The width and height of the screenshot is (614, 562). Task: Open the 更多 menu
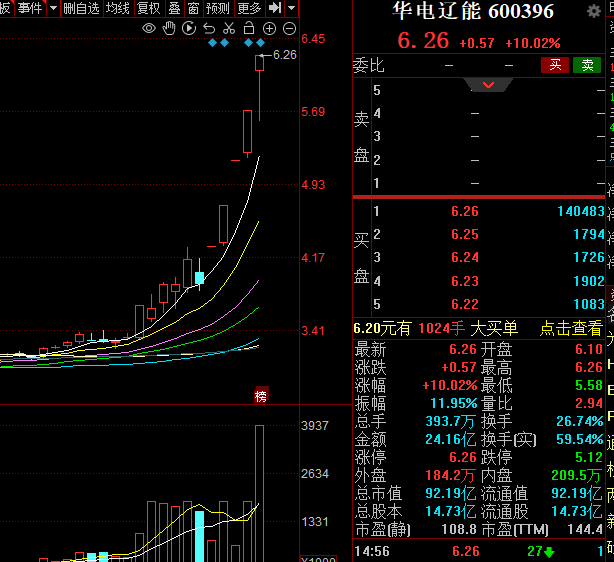click(249, 8)
